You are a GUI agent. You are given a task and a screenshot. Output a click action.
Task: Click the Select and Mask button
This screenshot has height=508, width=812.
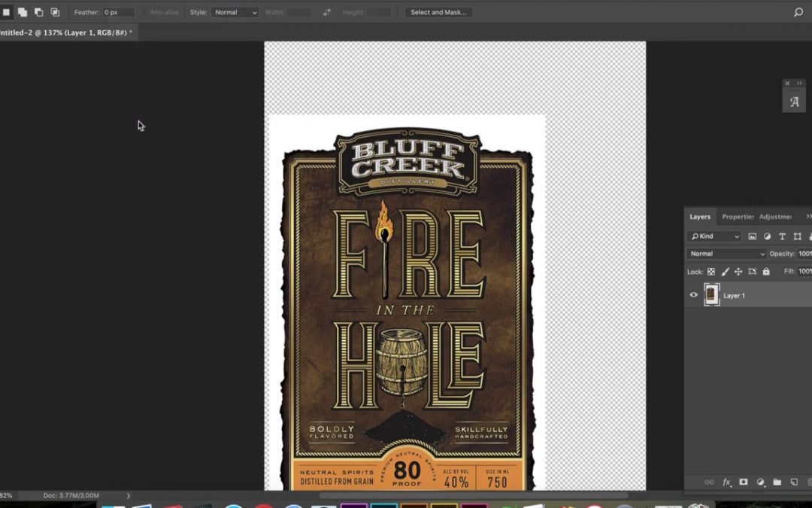(438, 12)
